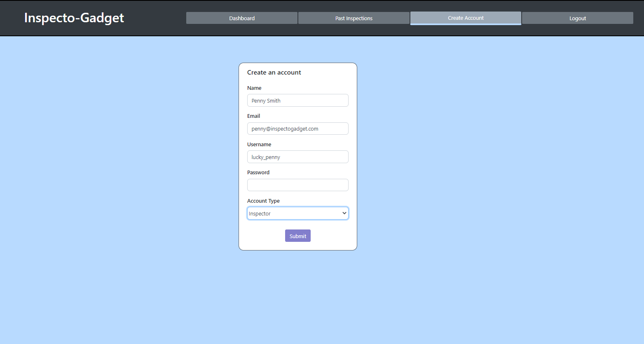Open the Dashboard tab
644x344 pixels.
[241, 18]
